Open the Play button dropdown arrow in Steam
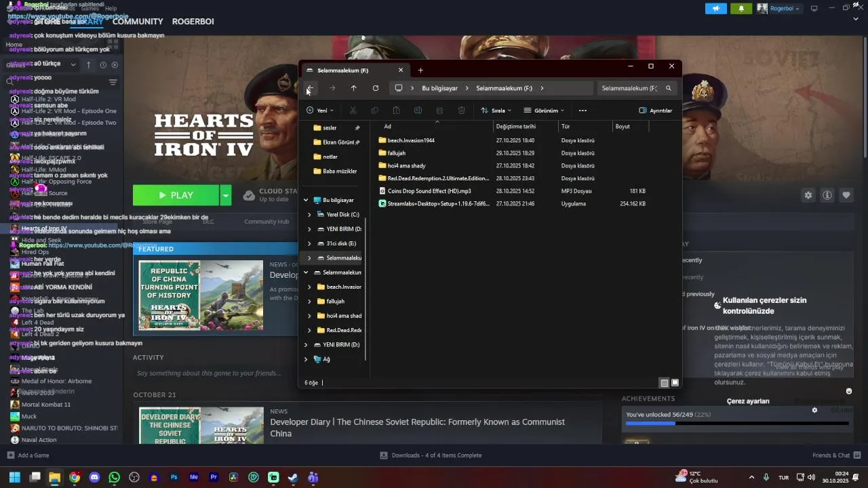The image size is (868, 488). click(226, 195)
